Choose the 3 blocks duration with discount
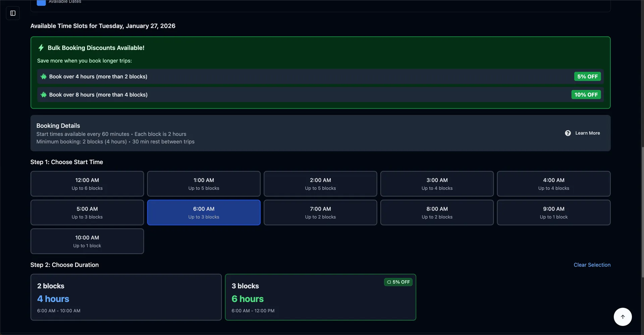The height and width of the screenshot is (335, 644). pyautogui.click(x=320, y=297)
